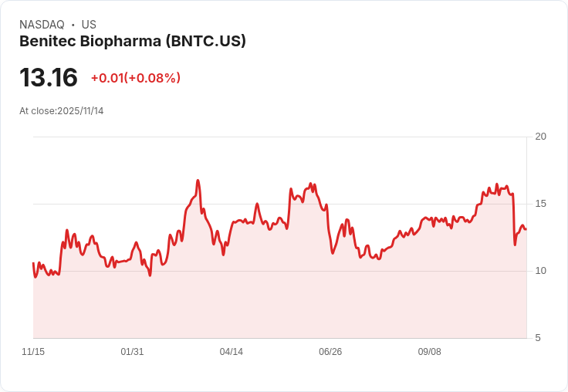The height and width of the screenshot is (392, 568).
Task: Click the 15 value on the price axis
Action: pyautogui.click(x=541, y=204)
